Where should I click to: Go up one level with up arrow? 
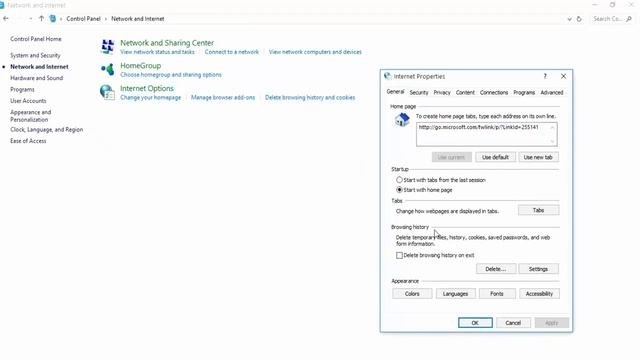click(x=41, y=19)
